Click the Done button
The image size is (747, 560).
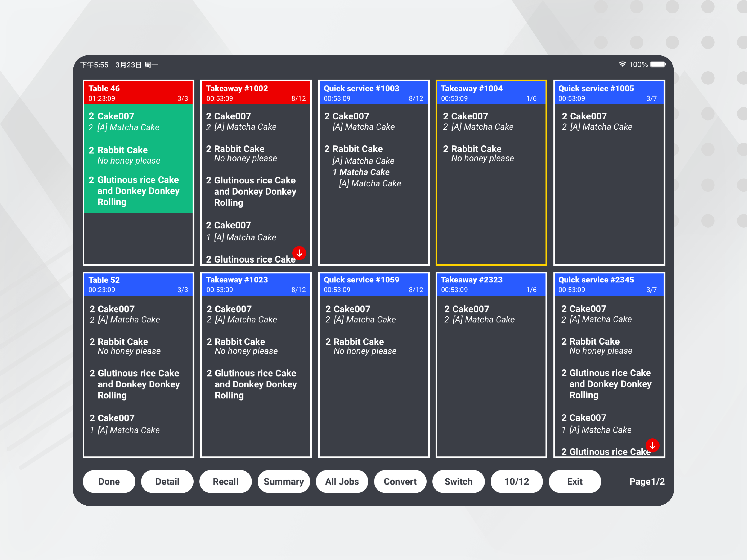point(109,481)
